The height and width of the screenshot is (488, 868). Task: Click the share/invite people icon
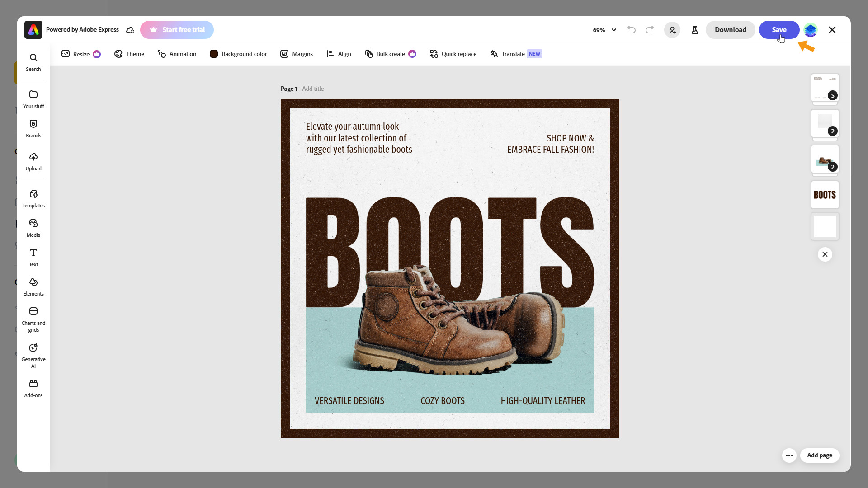coord(672,30)
